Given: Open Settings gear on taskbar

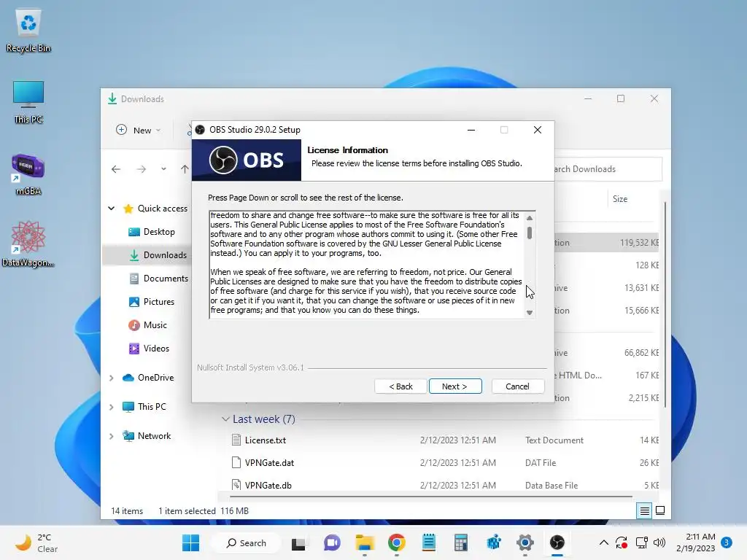Looking at the screenshot, I should [525, 542].
